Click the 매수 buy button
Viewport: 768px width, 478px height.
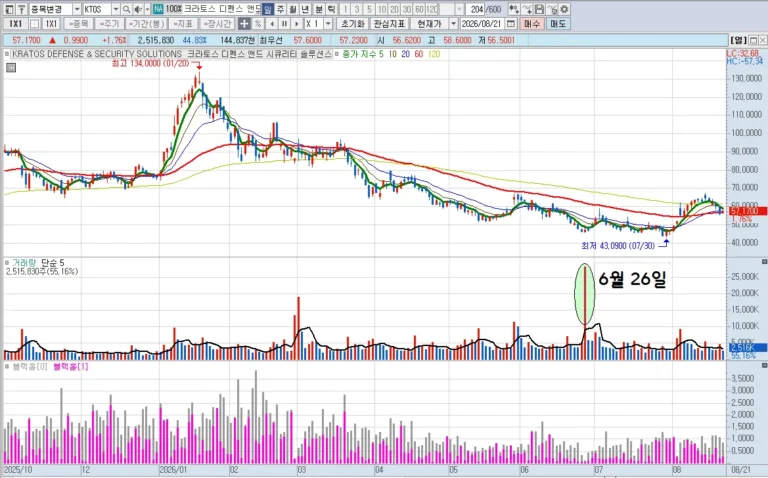[x=531, y=24]
